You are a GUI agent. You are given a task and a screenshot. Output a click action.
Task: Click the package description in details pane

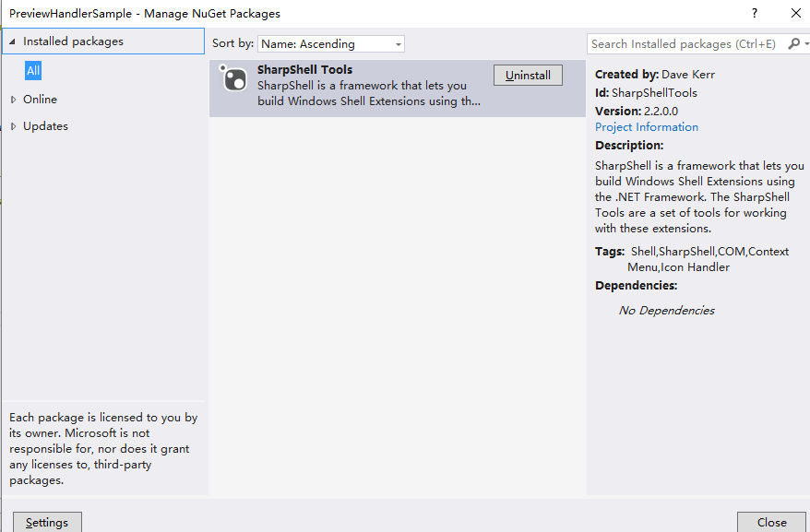click(699, 196)
